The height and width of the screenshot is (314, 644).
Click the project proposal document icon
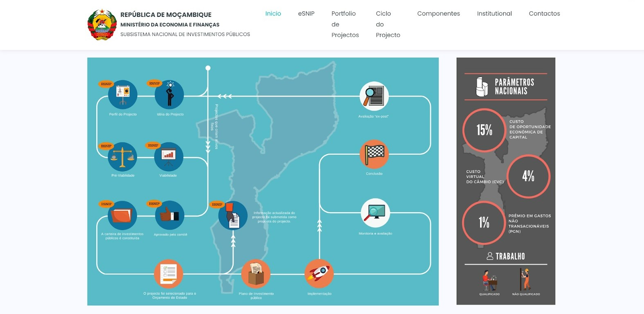[x=233, y=215]
